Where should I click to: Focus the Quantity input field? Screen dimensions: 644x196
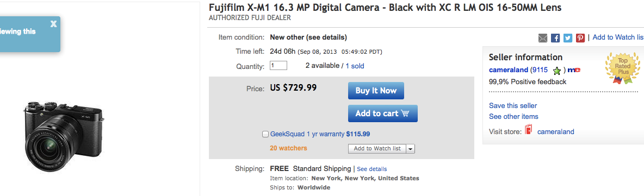(x=278, y=66)
